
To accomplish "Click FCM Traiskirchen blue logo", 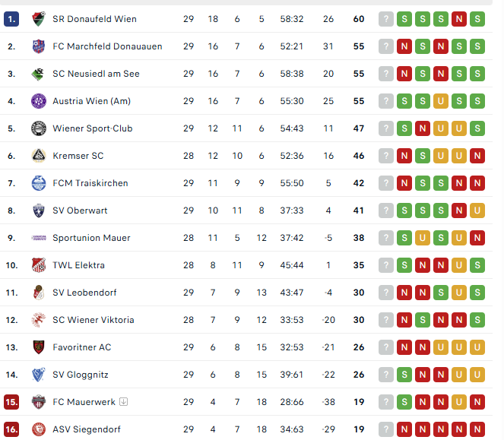I will (x=38, y=183).
